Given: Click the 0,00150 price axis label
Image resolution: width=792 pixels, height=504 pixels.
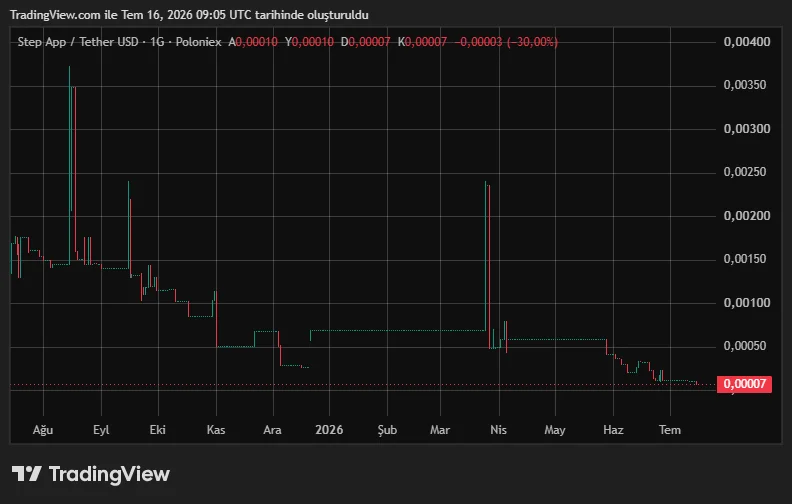Looking at the screenshot, I should (x=745, y=259).
